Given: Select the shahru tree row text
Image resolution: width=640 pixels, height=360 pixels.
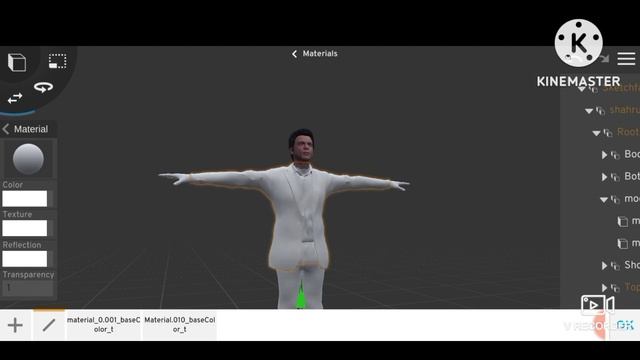Looking at the screenshot, I should [624, 110].
